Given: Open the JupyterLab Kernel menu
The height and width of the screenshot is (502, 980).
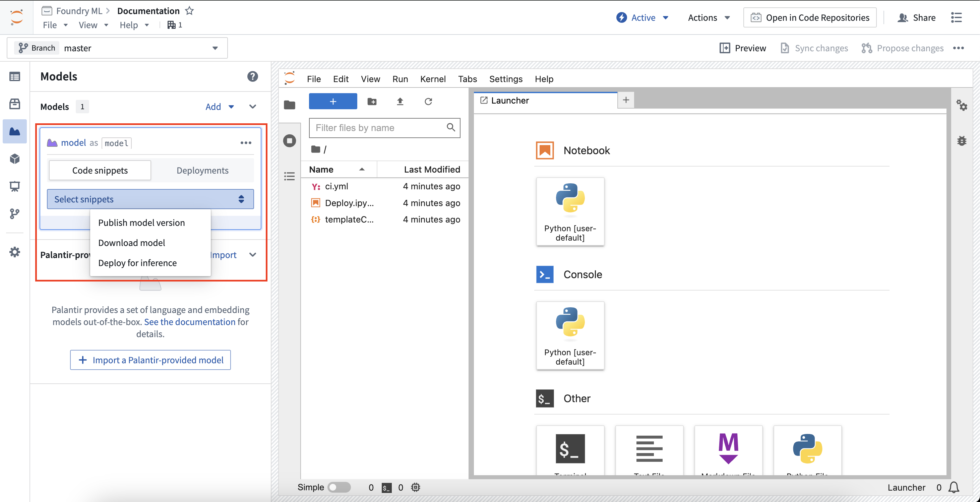Looking at the screenshot, I should (x=433, y=79).
